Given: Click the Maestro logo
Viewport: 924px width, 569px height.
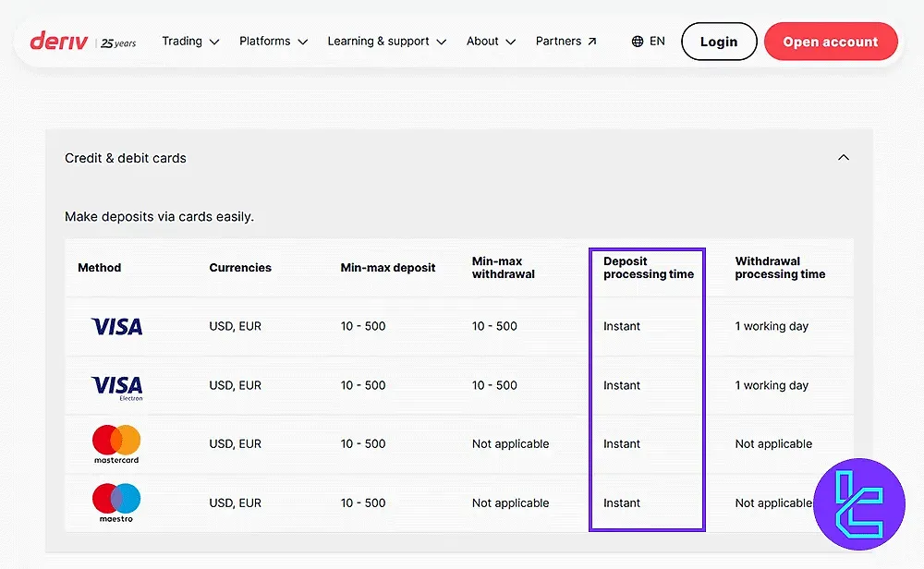Looking at the screenshot, I should click(116, 503).
